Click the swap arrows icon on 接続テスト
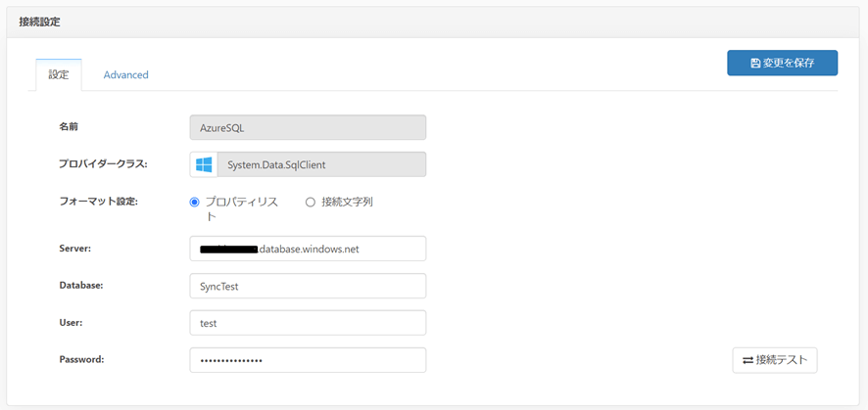 747,360
